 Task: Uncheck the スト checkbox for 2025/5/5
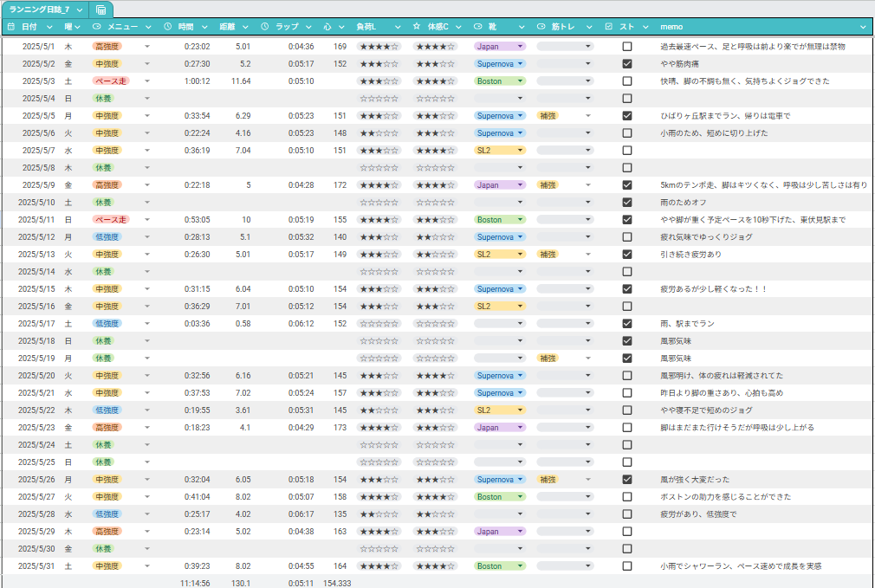pos(627,116)
